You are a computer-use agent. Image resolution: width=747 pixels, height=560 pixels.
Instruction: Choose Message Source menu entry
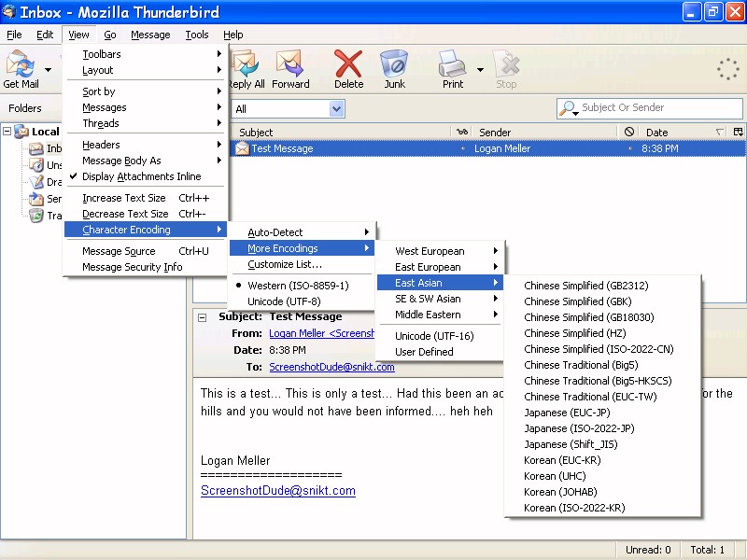(147, 251)
